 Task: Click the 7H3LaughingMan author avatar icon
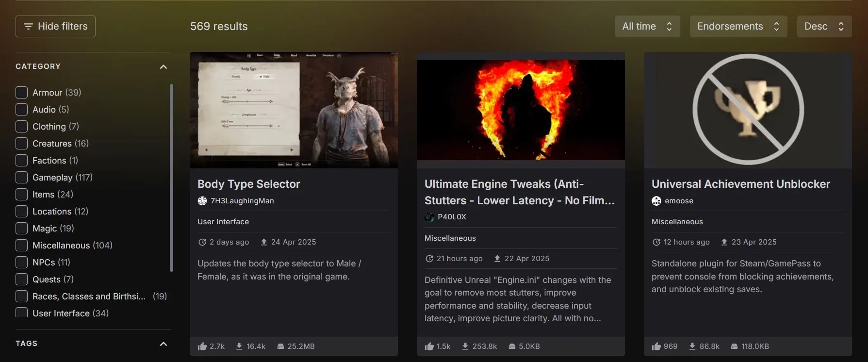tap(202, 201)
